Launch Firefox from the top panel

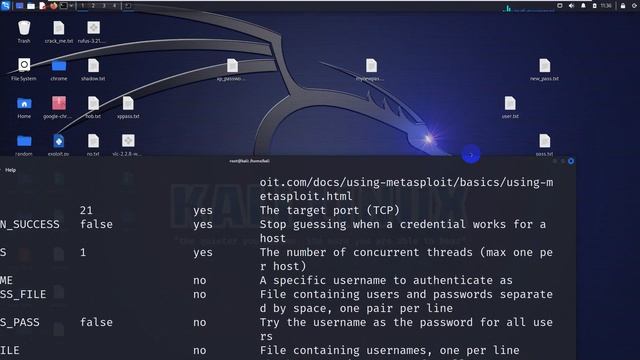(53, 6)
